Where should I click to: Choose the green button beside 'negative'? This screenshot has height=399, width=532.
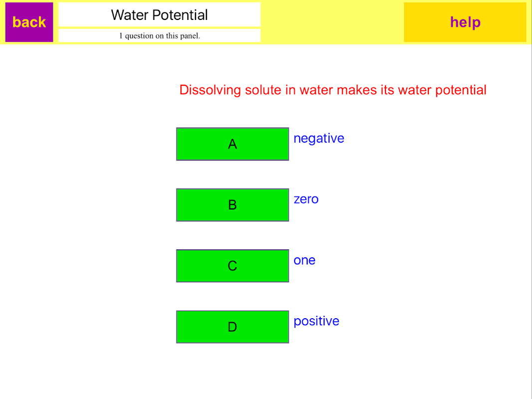[x=232, y=144]
